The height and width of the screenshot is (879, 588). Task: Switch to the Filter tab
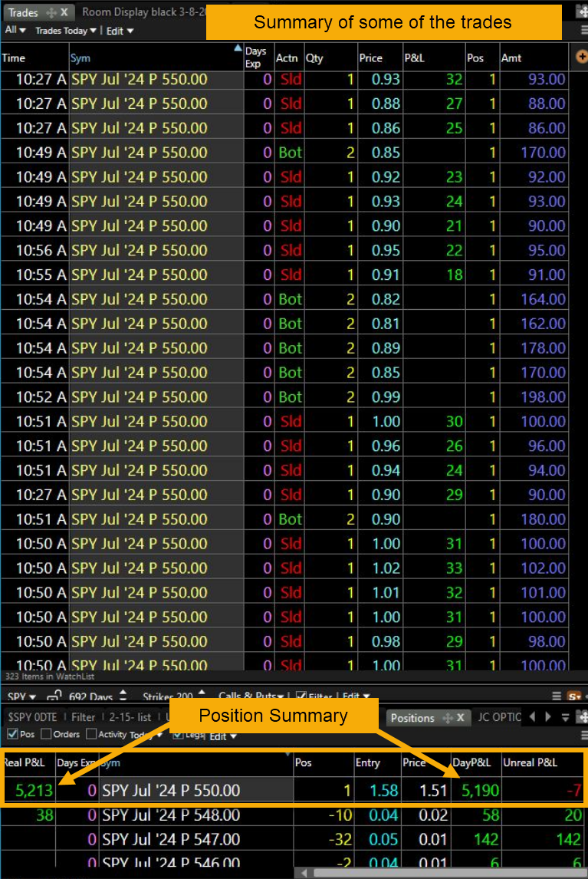83,717
